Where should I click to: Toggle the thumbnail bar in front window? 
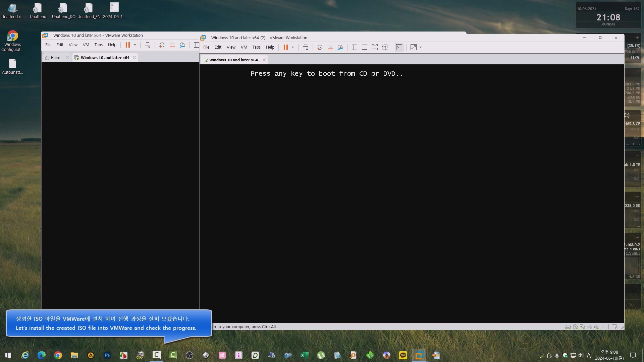pos(364,47)
